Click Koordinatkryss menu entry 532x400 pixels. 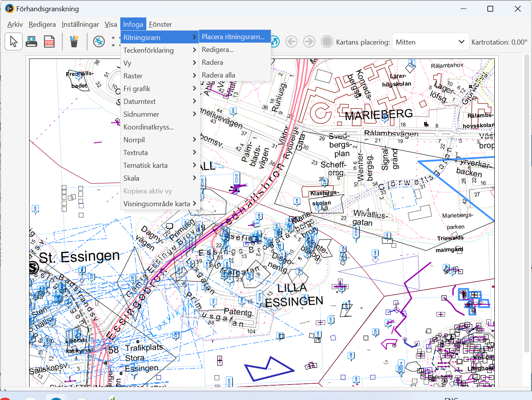click(149, 127)
